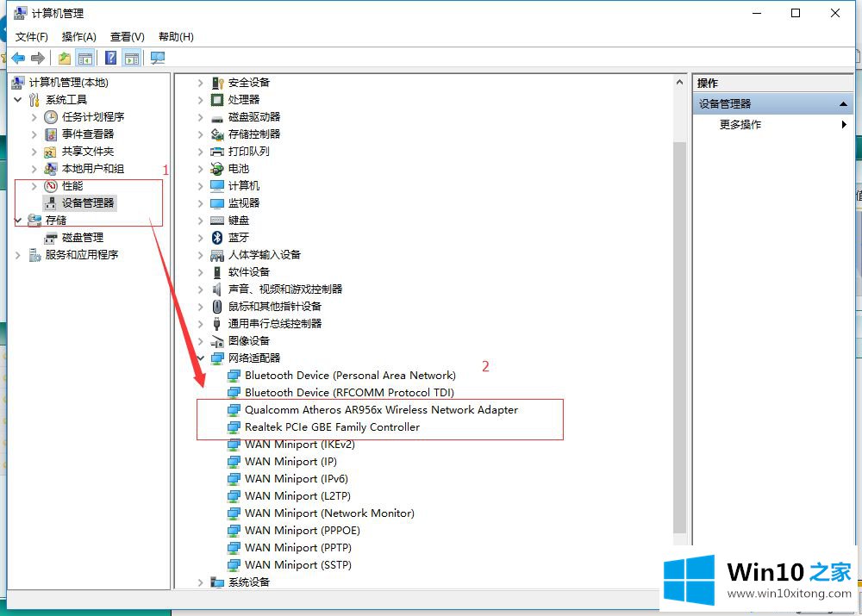Image resolution: width=862 pixels, height=616 pixels.
Task: Click the Forward arrow toolbar icon
Action: click(x=38, y=58)
